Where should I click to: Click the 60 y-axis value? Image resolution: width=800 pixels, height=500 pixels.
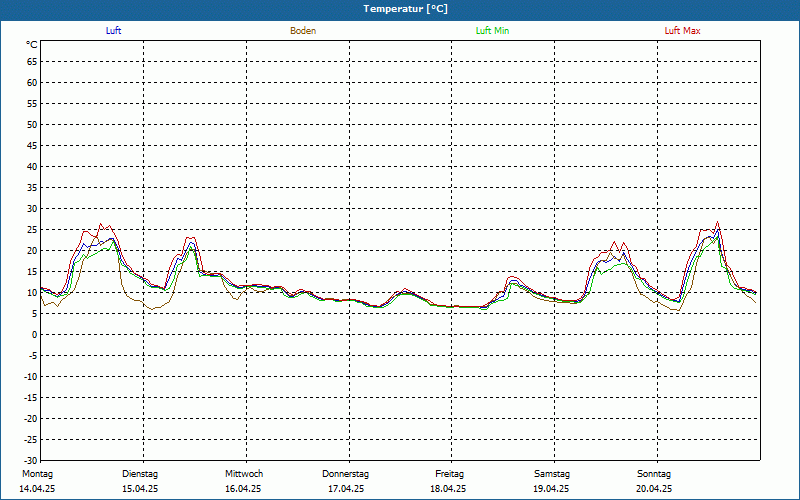click(x=32, y=83)
